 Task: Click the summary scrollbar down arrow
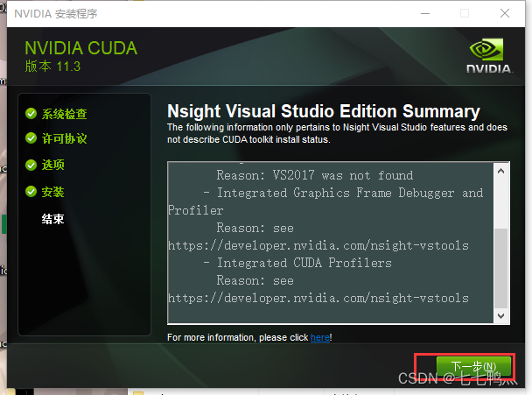500,316
